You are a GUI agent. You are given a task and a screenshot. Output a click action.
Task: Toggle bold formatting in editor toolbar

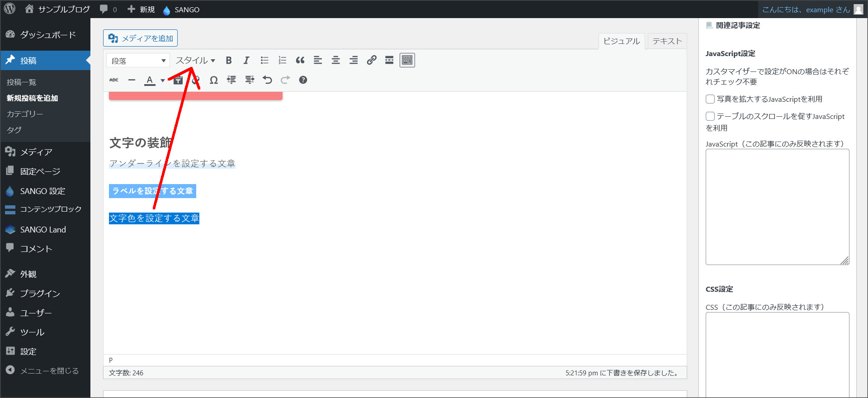point(229,61)
